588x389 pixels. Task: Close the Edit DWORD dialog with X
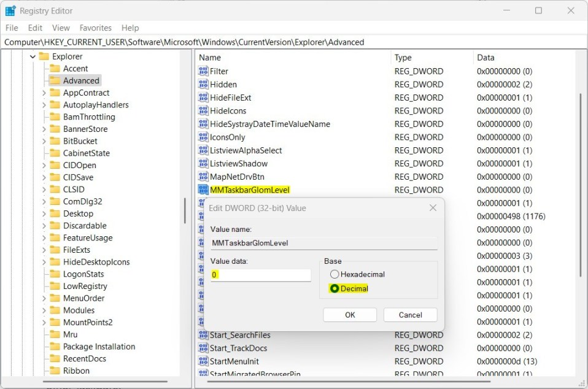[x=433, y=207]
